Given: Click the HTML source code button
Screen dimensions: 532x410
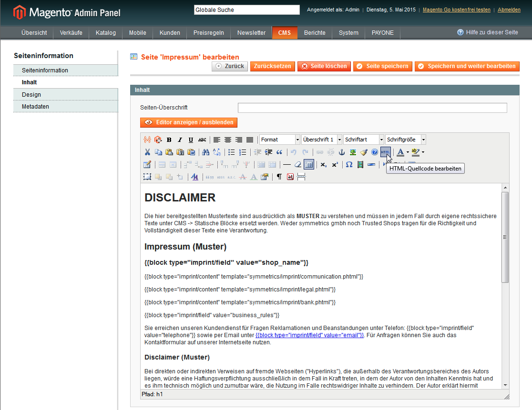Looking at the screenshot, I should coord(386,152).
